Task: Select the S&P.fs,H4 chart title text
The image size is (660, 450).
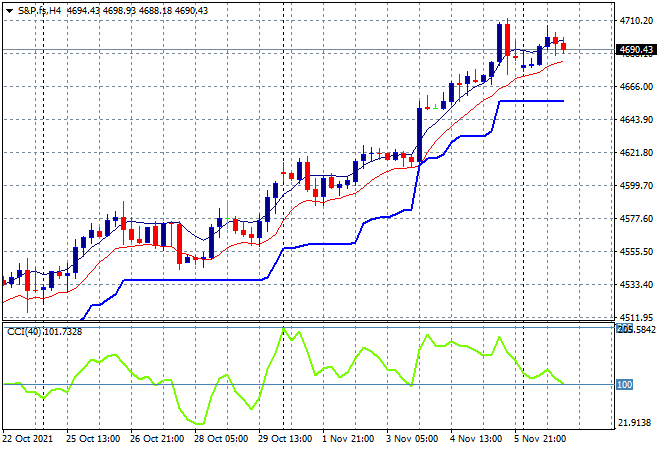Action: pyautogui.click(x=40, y=11)
